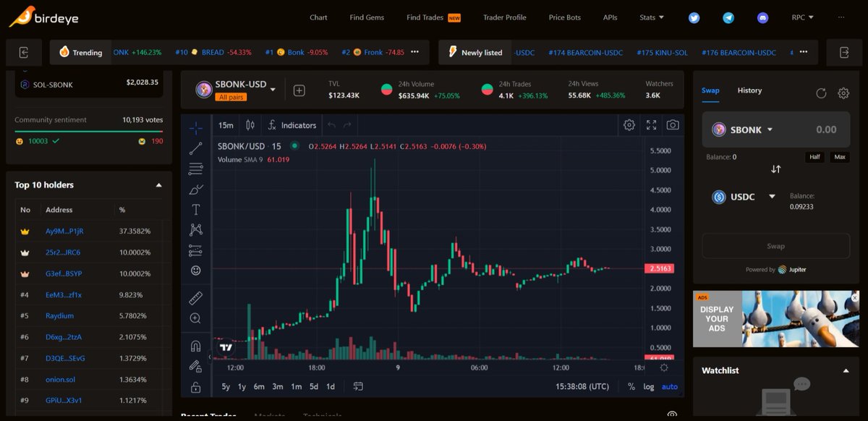Image resolution: width=868 pixels, height=421 pixels.
Task: Select the brush drawing tool
Action: tap(195, 190)
